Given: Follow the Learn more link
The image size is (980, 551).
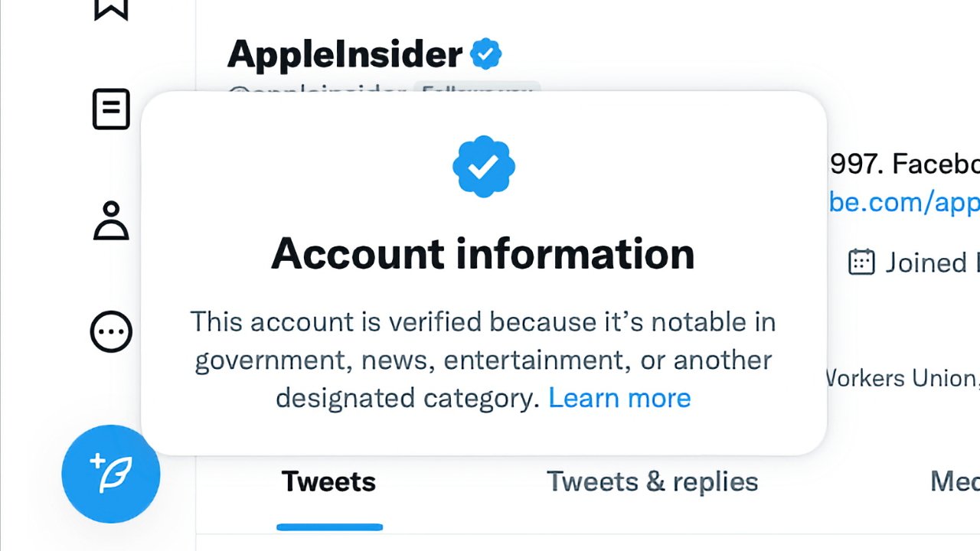Looking at the screenshot, I should point(619,398).
